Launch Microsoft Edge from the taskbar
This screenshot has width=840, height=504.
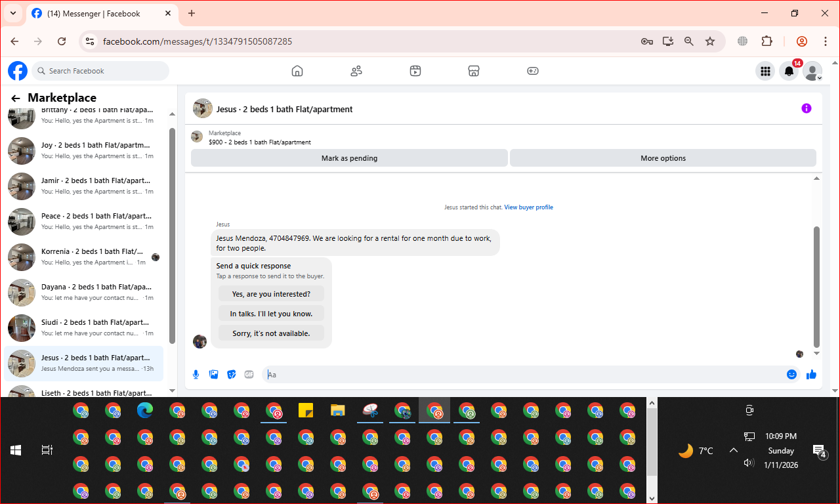(x=145, y=411)
